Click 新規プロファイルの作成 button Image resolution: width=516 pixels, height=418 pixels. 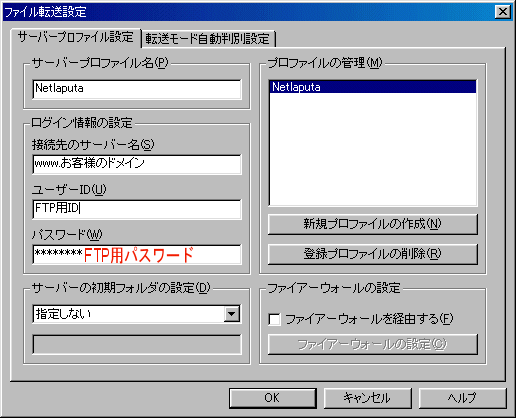pos(373,224)
